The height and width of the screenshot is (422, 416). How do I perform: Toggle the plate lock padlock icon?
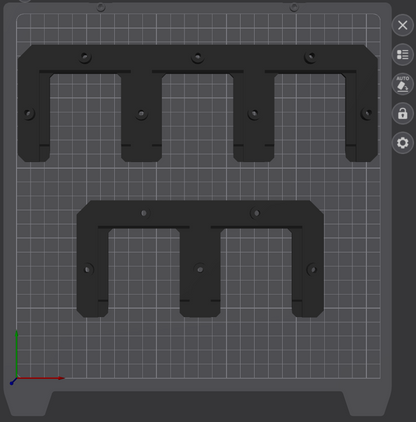[x=402, y=113]
